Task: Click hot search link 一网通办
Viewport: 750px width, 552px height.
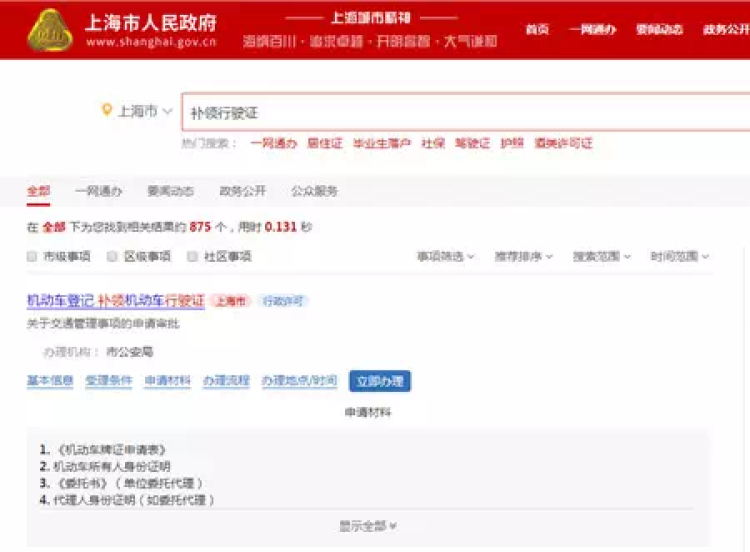Action: 274,143
